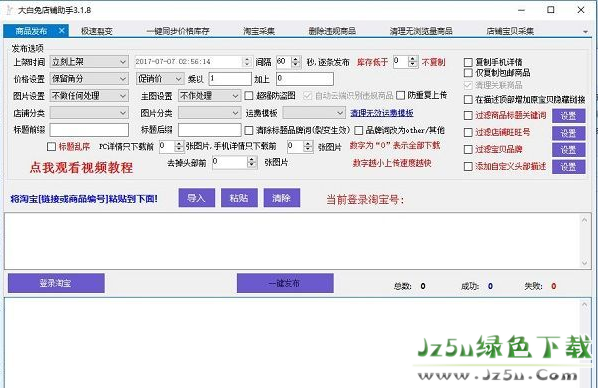Switch to the 极速裂变 tab
598x388 pixels.
click(96, 31)
